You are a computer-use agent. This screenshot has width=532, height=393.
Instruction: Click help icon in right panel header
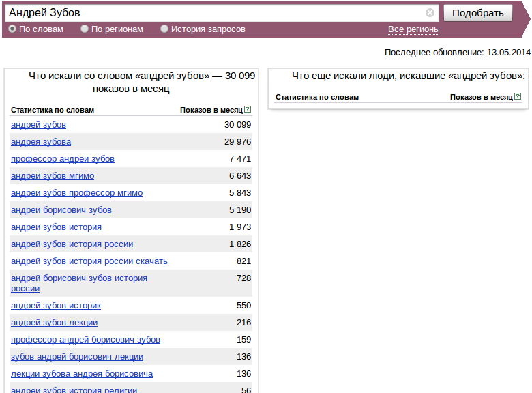[x=518, y=96]
